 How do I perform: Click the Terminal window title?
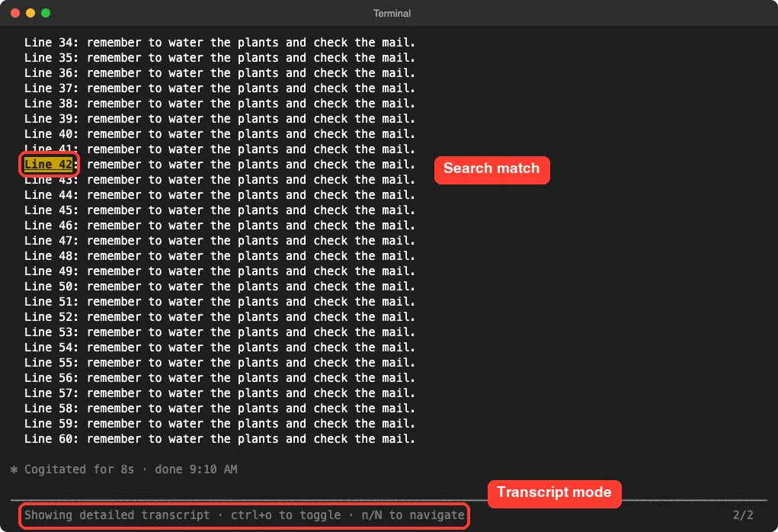(x=392, y=14)
